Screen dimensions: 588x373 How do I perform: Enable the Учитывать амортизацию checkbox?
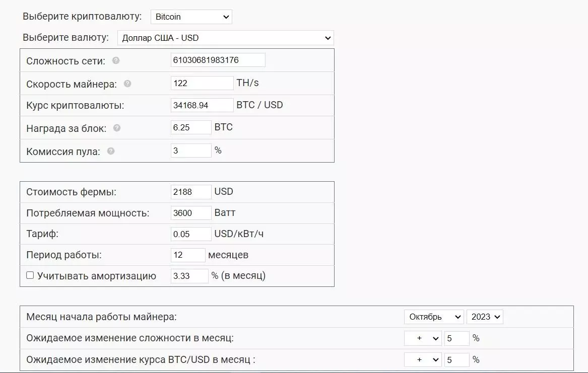click(x=30, y=275)
